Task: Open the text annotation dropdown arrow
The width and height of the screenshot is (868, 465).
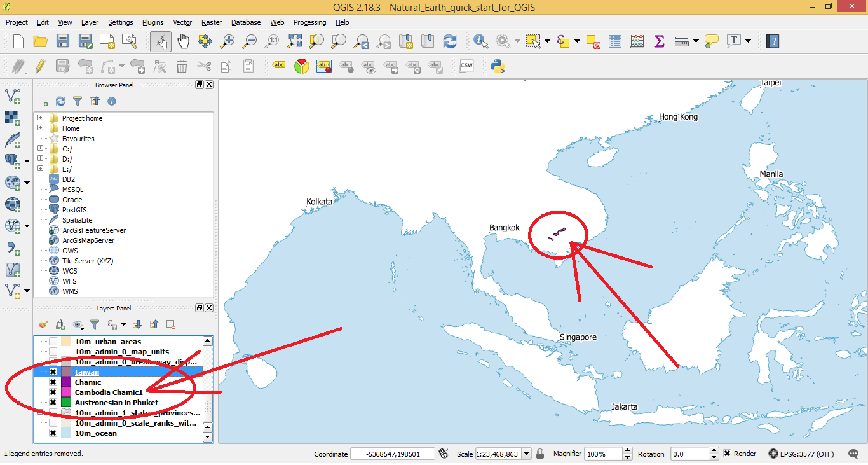Action: (748, 41)
